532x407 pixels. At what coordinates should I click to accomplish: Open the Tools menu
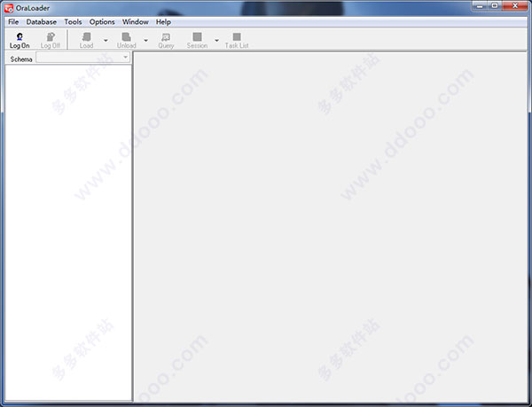click(x=73, y=22)
